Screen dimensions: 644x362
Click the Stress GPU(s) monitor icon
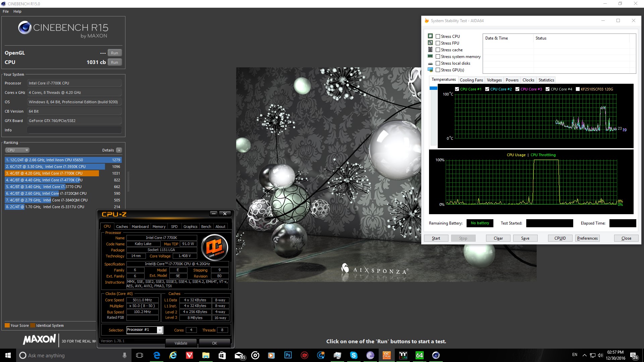(x=430, y=70)
